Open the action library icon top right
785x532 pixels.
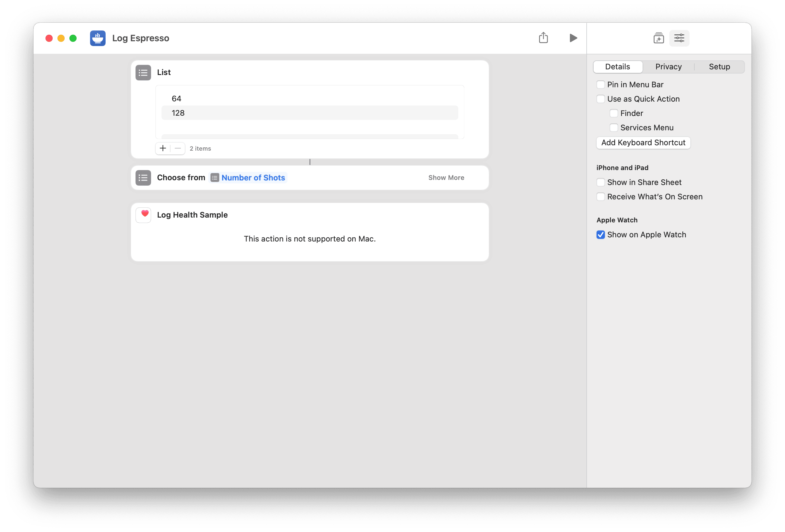pyautogui.click(x=658, y=38)
